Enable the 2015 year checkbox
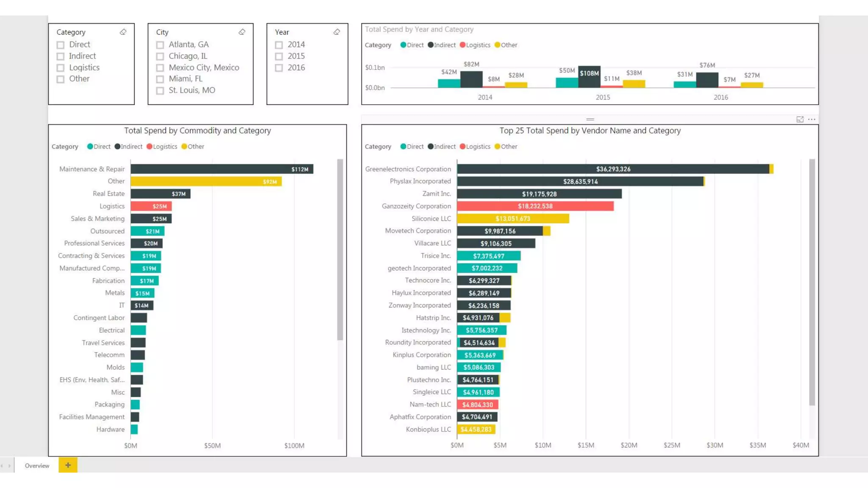Screen dimensions: 868x488 (x=279, y=56)
